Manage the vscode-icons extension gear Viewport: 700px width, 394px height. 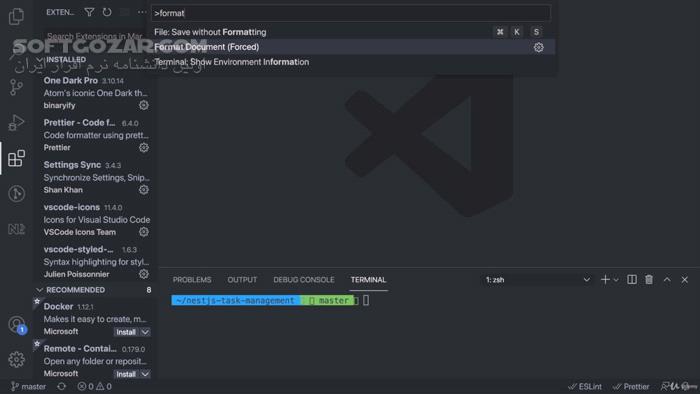pyautogui.click(x=144, y=232)
